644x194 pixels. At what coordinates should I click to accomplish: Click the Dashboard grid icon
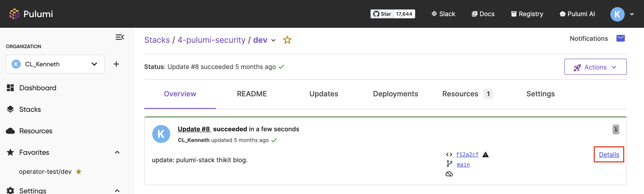(x=10, y=88)
